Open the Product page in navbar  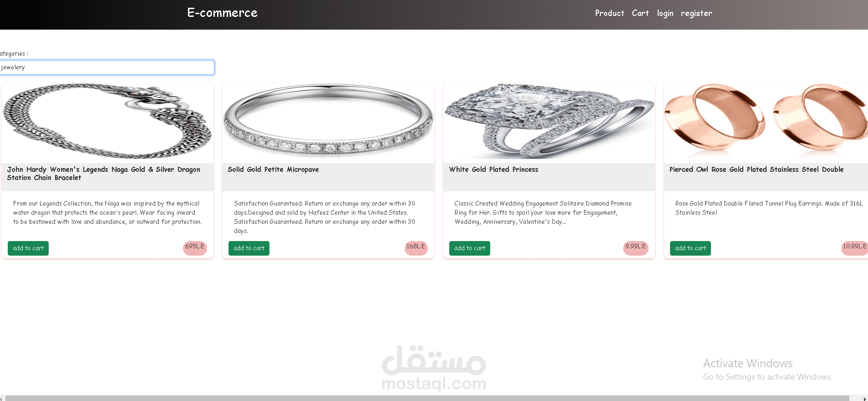click(x=609, y=13)
